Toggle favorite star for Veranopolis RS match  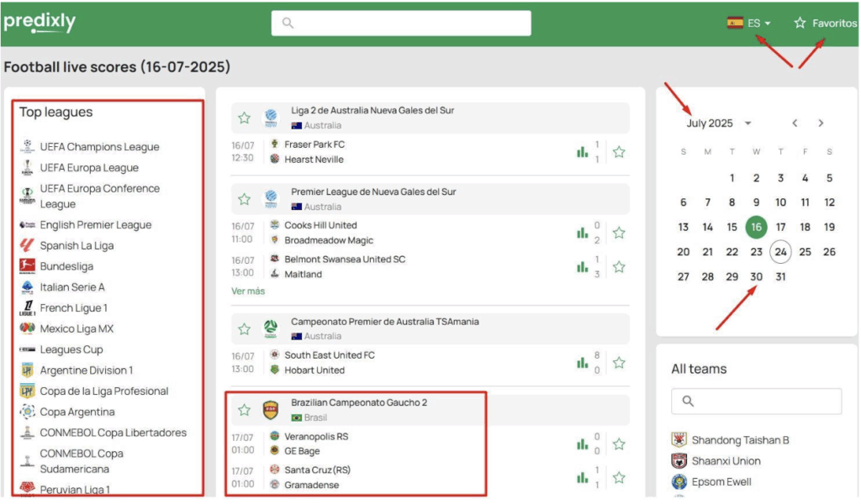619,444
